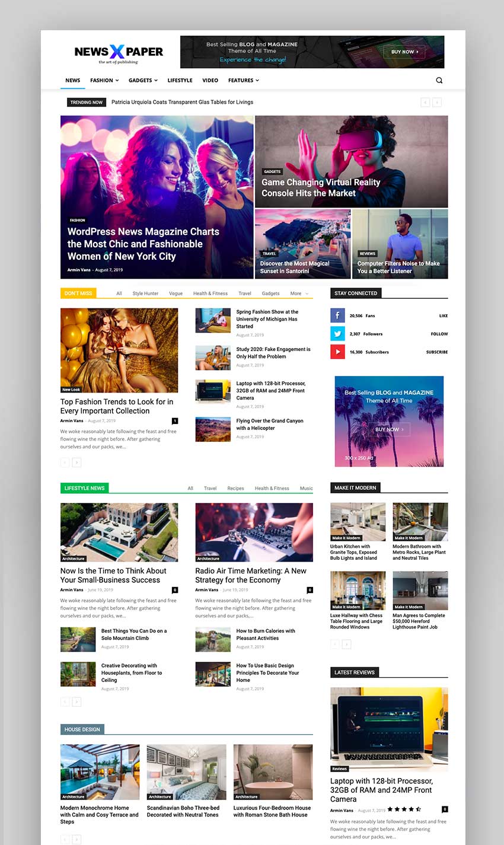The width and height of the screenshot is (504, 845).
Task: Go to the previous Make It Modern page
Action: pyautogui.click(x=335, y=644)
